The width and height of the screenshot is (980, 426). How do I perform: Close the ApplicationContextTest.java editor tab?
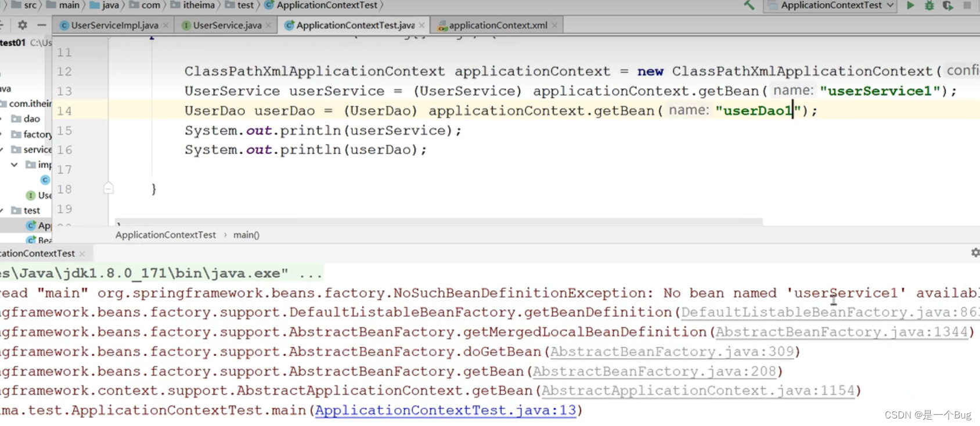[x=421, y=26]
